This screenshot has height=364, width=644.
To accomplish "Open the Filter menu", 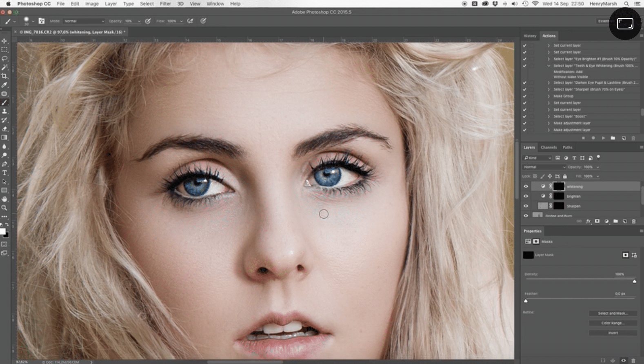I will pos(165,4).
